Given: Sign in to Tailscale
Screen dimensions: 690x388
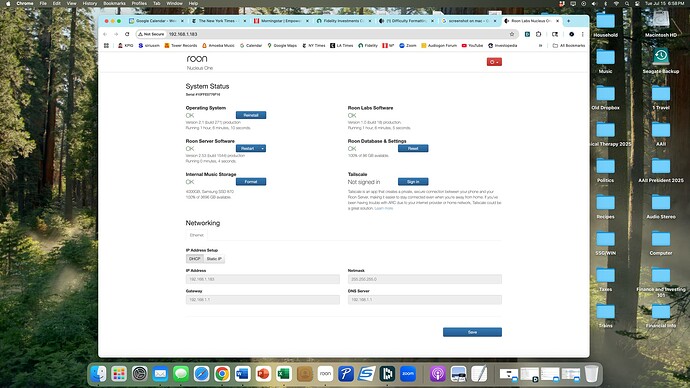Looking at the screenshot, I should point(413,182).
